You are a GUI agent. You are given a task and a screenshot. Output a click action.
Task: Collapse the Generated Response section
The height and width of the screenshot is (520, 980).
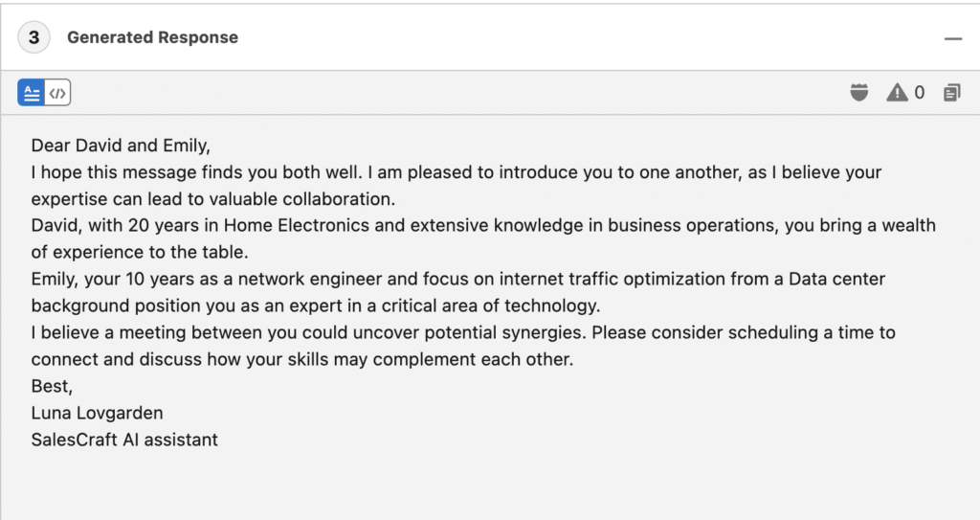point(952,38)
